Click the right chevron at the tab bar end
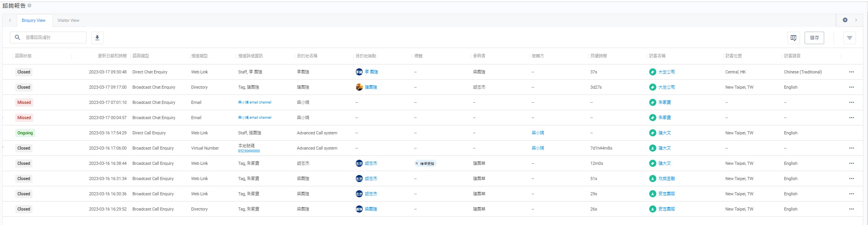The width and height of the screenshot is (868, 225). (856, 20)
